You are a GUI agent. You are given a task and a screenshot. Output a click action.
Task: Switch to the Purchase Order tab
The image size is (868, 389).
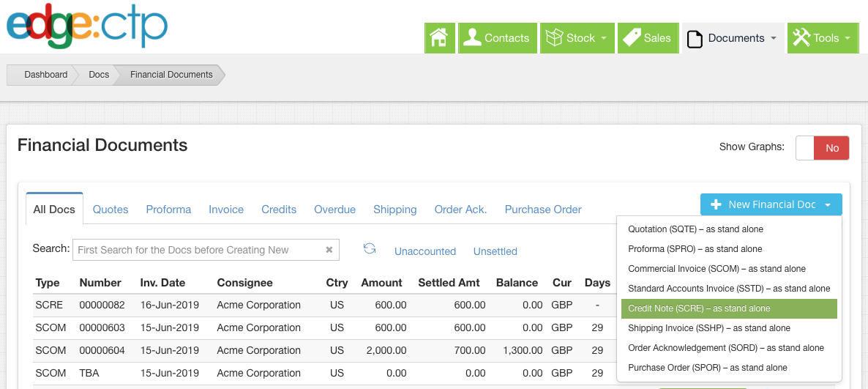(543, 210)
